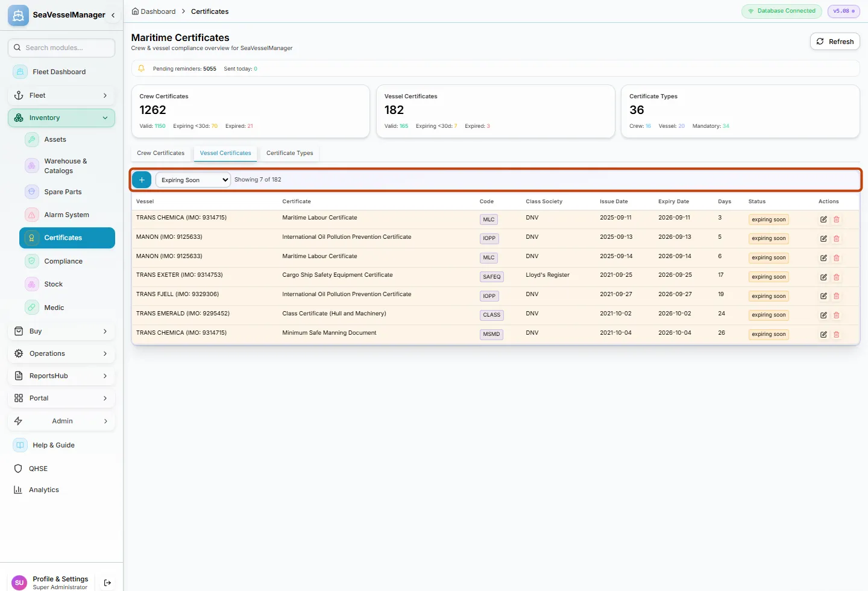868x591 pixels.
Task: Delete TRANS EMERALD Class Certificate row
Action: tap(837, 315)
